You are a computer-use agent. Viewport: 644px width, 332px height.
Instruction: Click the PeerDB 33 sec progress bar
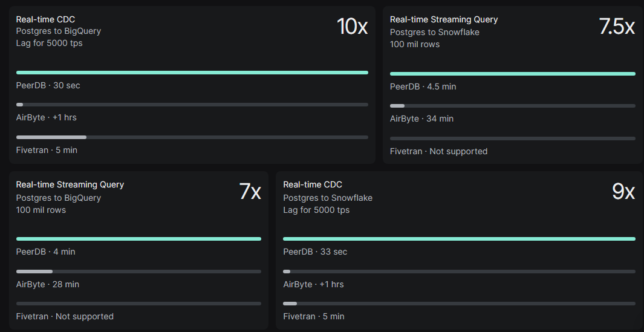pyautogui.click(x=459, y=239)
